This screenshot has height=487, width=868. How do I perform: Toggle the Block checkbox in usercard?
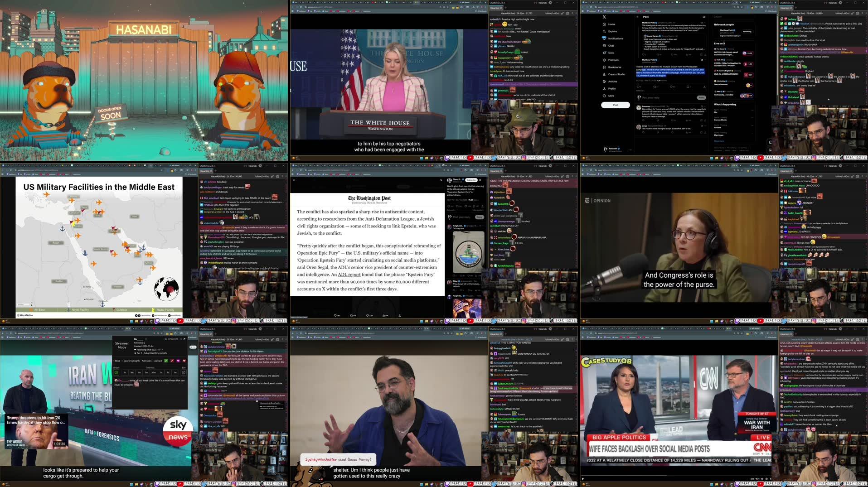(114, 361)
